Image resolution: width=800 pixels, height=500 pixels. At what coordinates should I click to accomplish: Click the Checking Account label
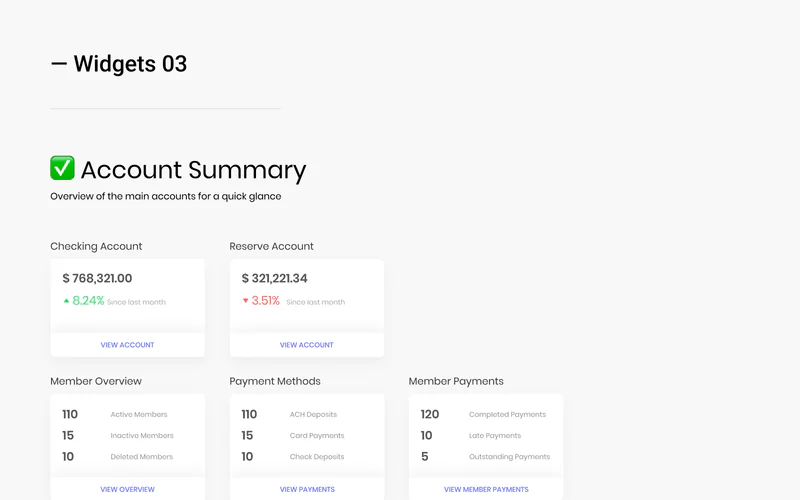[96, 246]
